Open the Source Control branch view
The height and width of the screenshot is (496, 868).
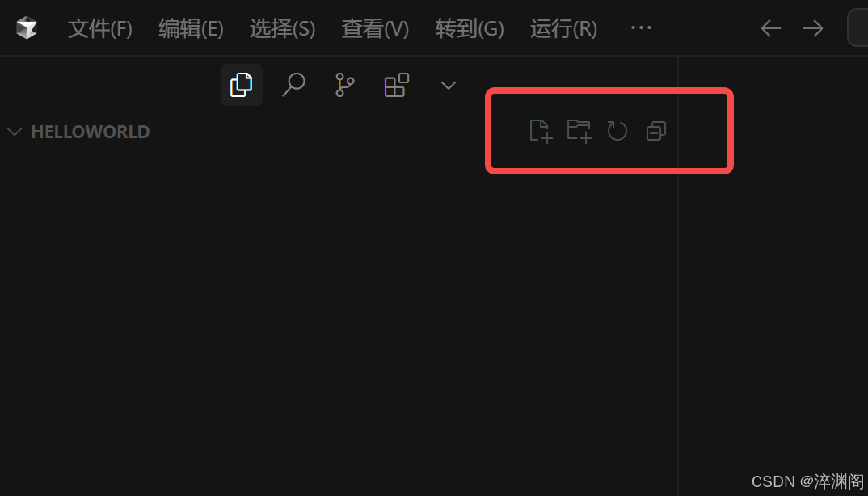[345, 85]
